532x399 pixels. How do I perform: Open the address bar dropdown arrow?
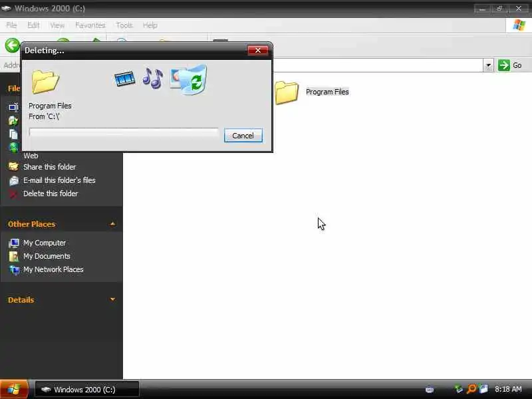488,65
